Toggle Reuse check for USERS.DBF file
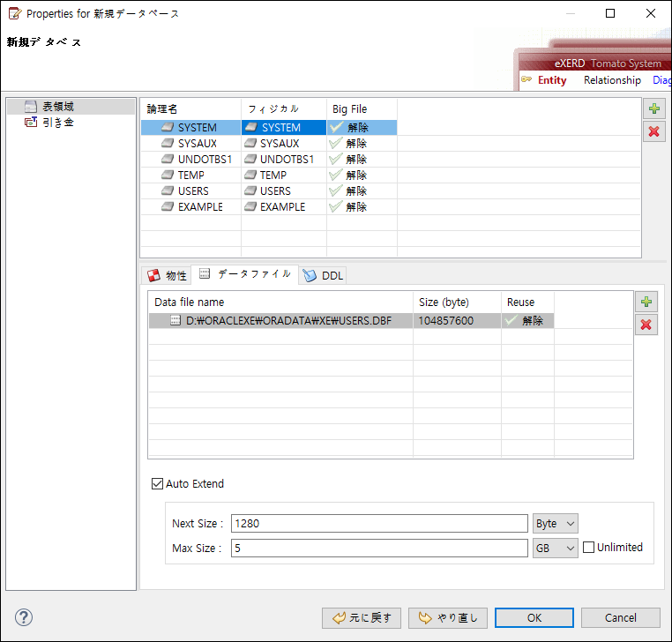The width and height of the screenshot is (672, 642). tap(511, 320)
